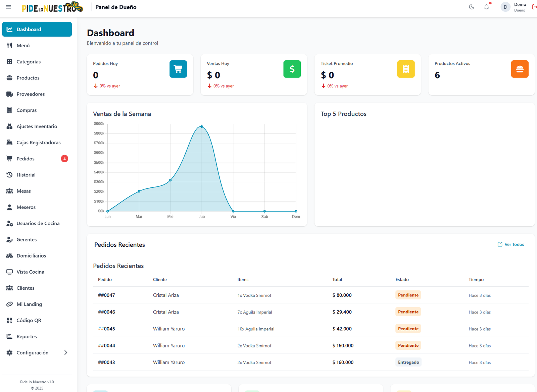537x392 pixels.
Task: Open the Historial section
Action: tap(26, 175)
